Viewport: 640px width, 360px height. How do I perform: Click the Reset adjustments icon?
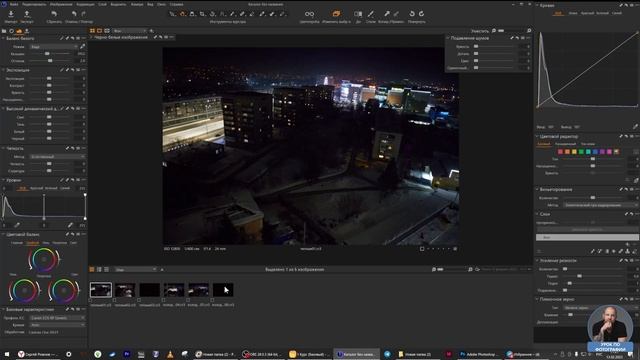pos(54,14)
